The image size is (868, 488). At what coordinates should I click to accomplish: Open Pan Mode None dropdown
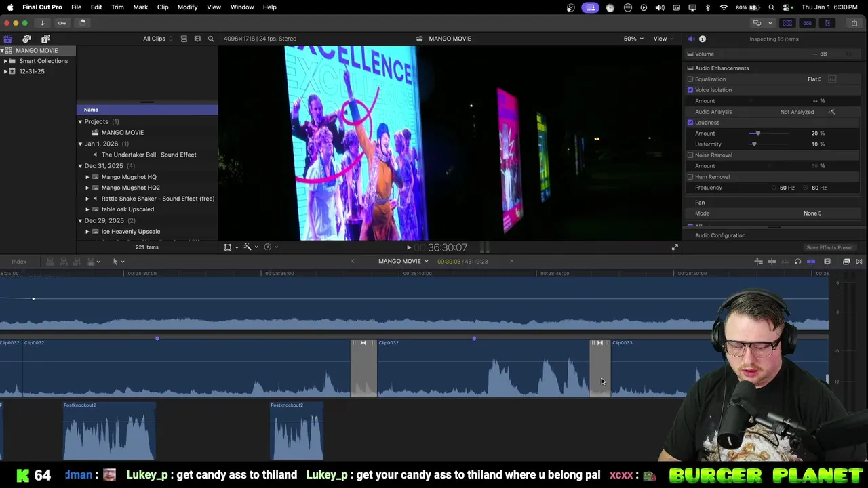point(812,213)
